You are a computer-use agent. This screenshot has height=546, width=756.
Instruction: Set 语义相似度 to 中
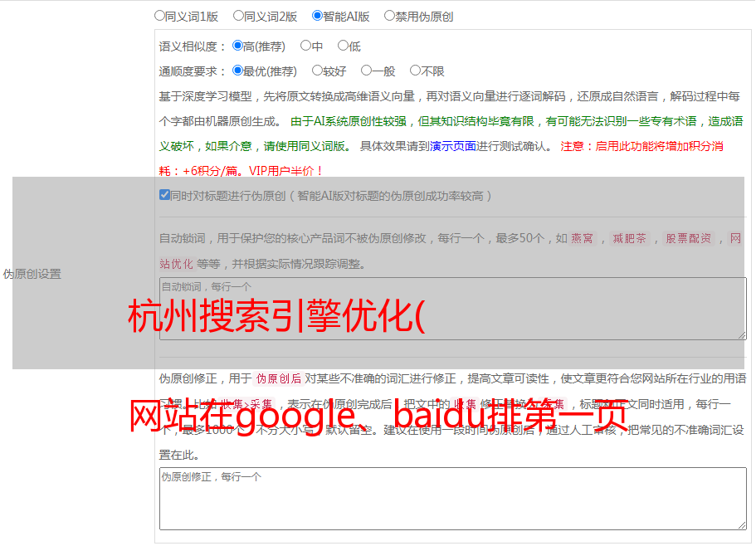click(x=305, y=46)
